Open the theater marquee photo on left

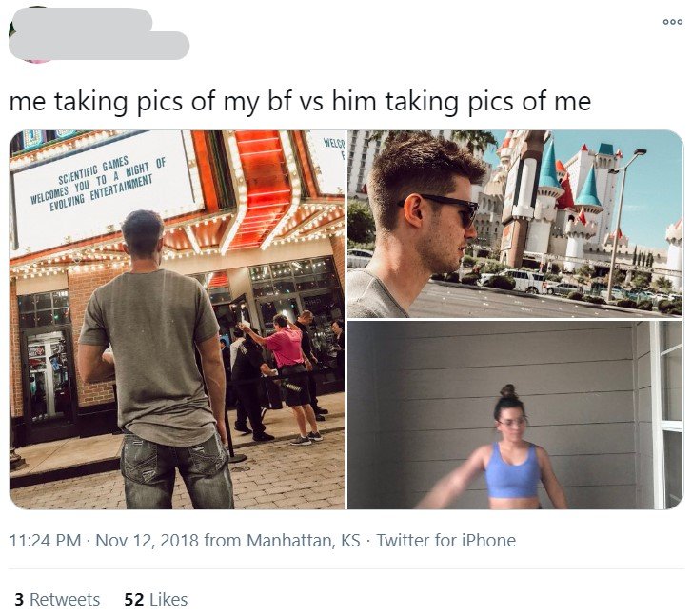(x=177, y=320)
